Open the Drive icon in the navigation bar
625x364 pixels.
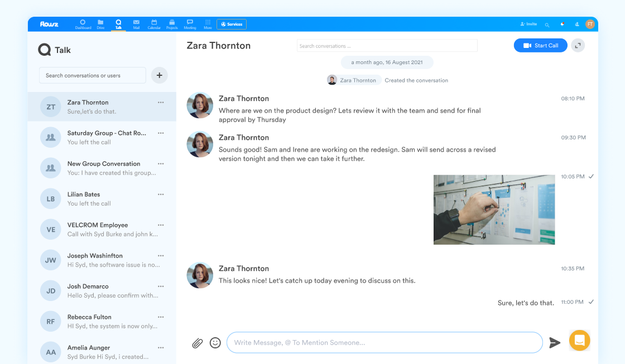tap(100, 23)
